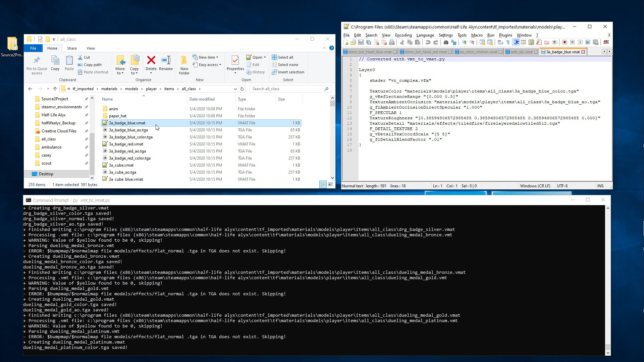Click the Redo arrow in Notepad++

tap(436, 42)
